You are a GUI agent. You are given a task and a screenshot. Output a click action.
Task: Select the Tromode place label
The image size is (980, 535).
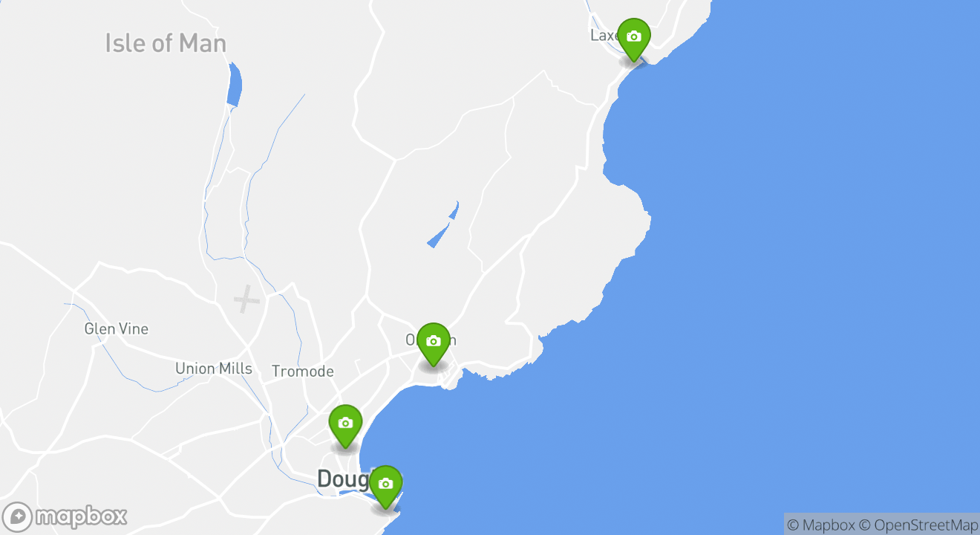point(303,372)
